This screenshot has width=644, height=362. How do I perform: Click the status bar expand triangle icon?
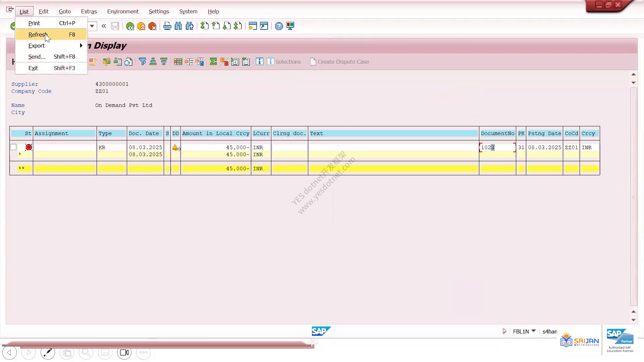(x=504, y=331)
